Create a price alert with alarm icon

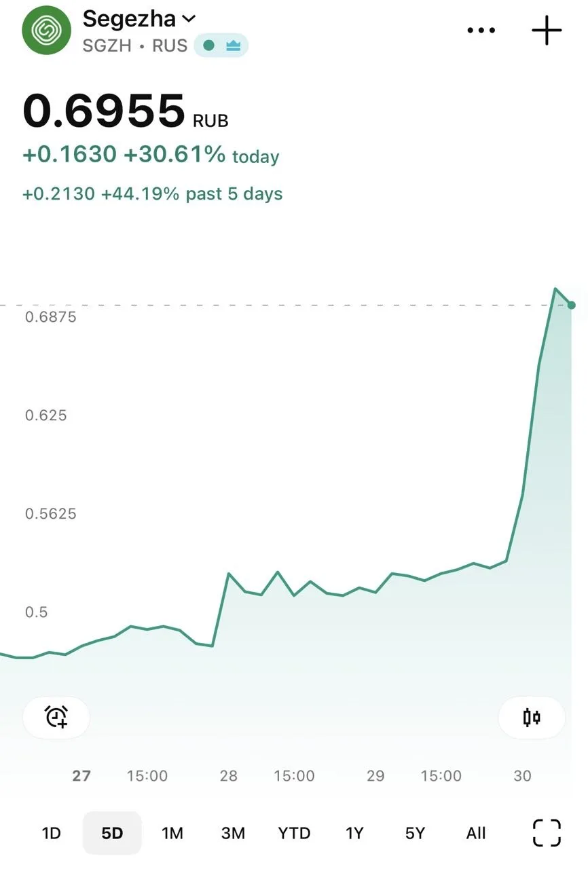click(56, 717)
